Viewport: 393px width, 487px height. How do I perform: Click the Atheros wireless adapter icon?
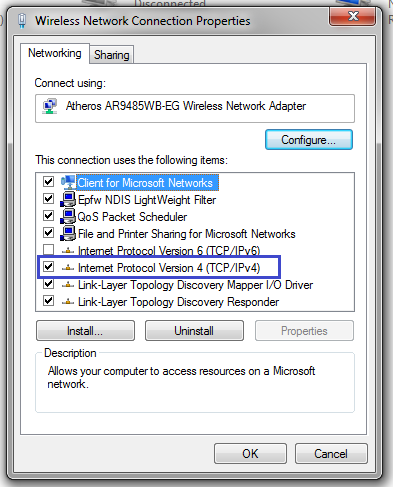(50, 106)
